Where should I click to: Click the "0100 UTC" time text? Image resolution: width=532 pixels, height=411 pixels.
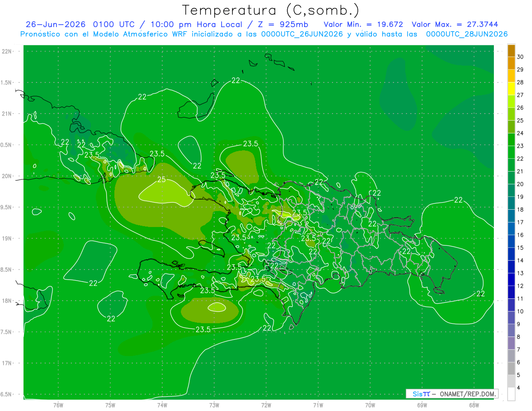coord(115,24)
